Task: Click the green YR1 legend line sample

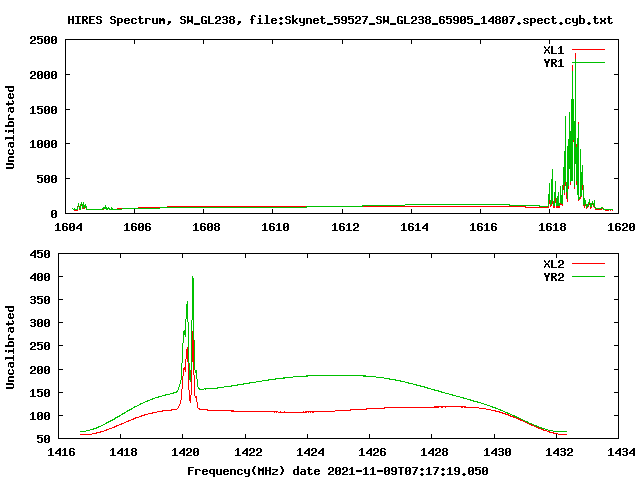Action: tap(588, 62)
